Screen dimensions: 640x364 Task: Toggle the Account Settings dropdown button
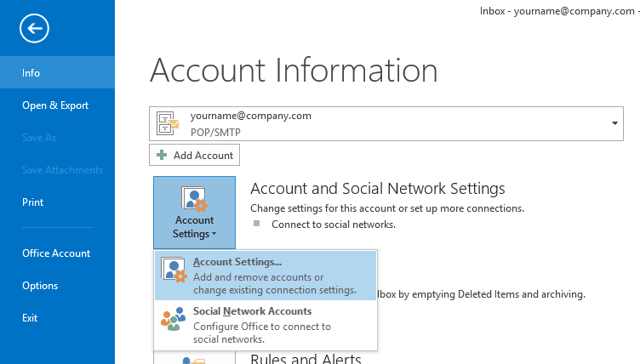click(x=194, y=213)
